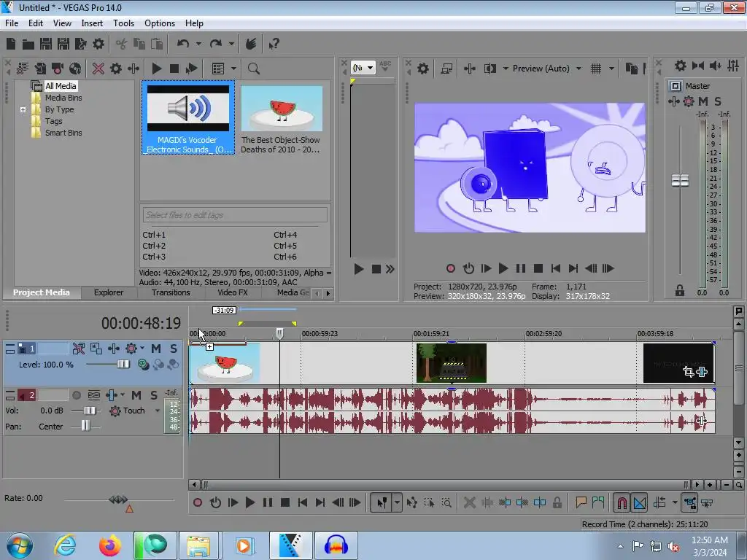The image size is (747, 560).
Task: Open the Touch automation mode dropdown
Action: (x=158, y=411)
